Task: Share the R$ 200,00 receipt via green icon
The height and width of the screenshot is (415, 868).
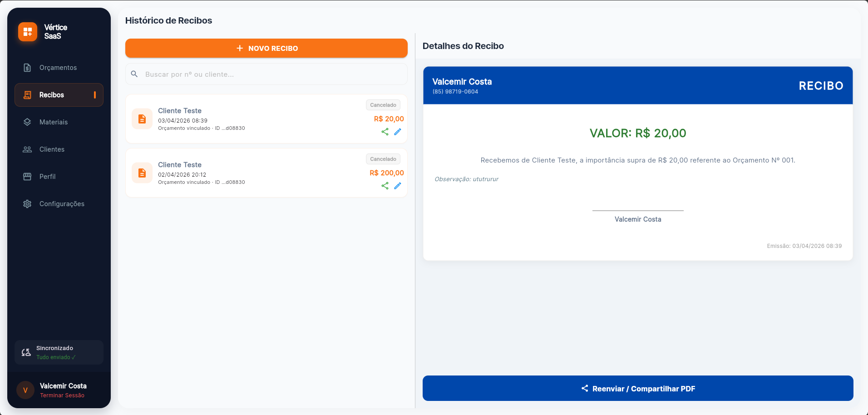Action: pyautogui.click(x=385, y=186)
